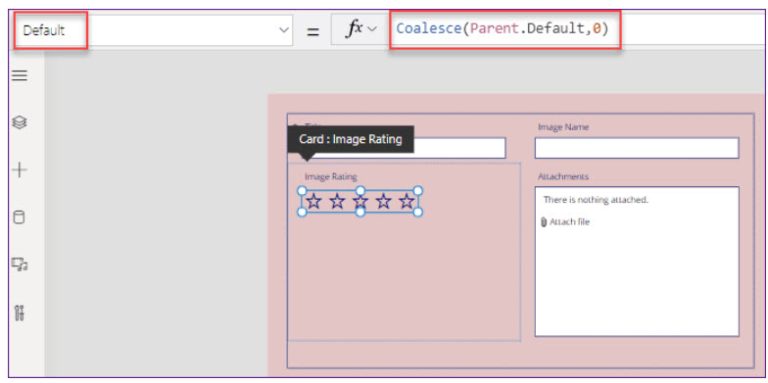Viewport: 768px width, 383px height.
Task: Expand the fx formula chevron
Action: tap(372, 29)
